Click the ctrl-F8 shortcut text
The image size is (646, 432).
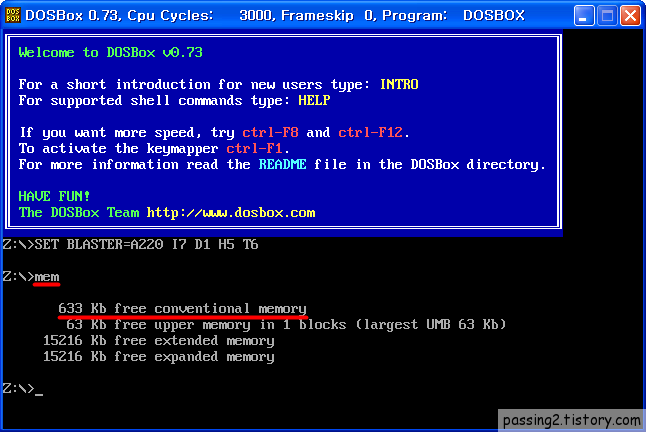(x=270, y=132)
